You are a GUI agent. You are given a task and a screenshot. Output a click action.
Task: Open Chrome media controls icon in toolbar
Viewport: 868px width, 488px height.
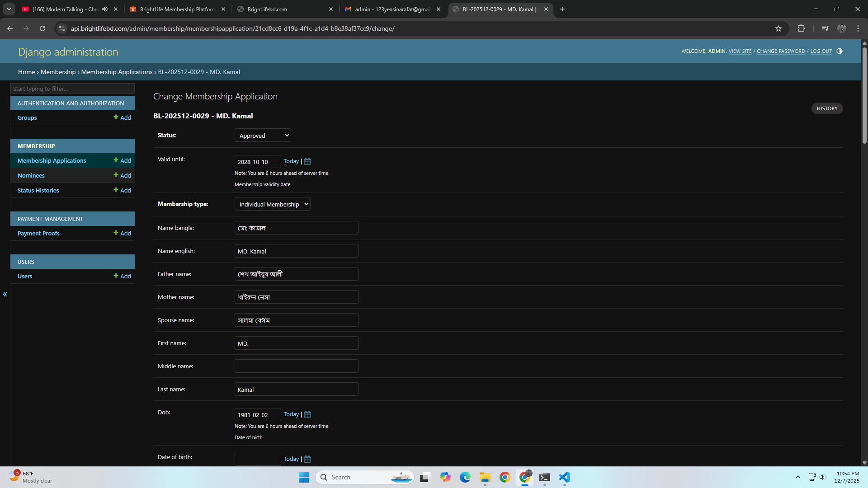(x=825, y=28)
